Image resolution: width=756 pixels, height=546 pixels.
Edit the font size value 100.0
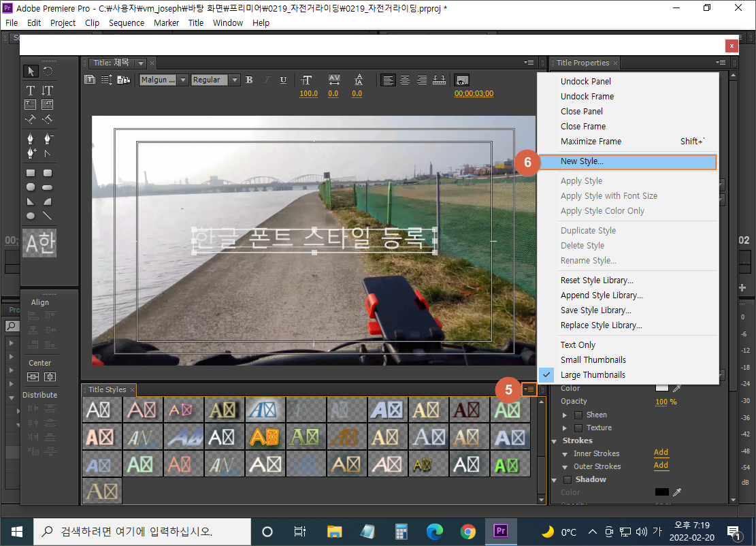tap(308, 93)
